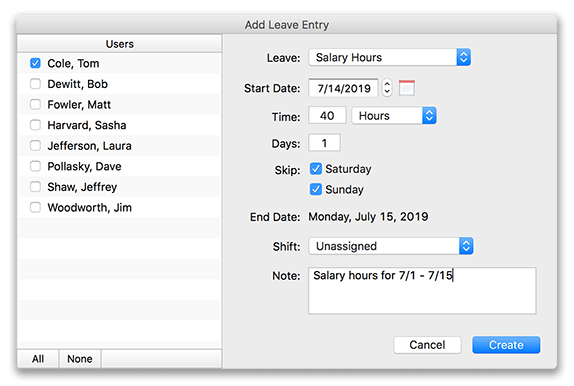The image size is (574, 386).
Task: Click the Start Date field 7/14/2019
Action: [343, 88]
